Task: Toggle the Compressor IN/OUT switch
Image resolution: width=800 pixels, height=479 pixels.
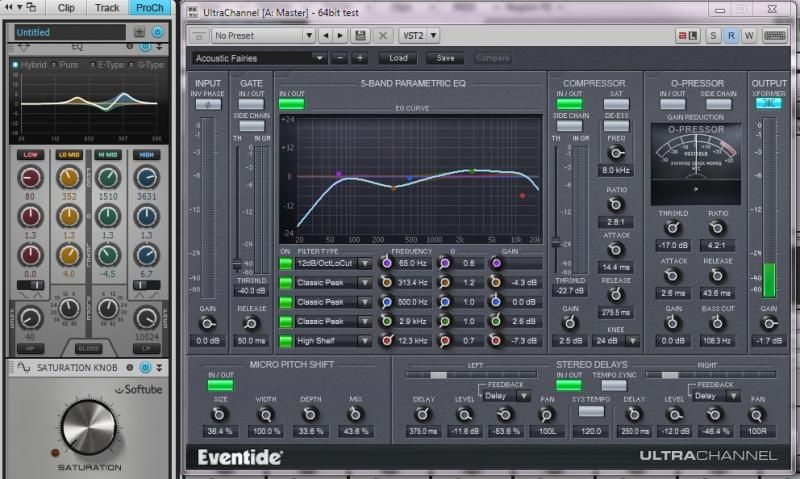Action: click(569, 104)
